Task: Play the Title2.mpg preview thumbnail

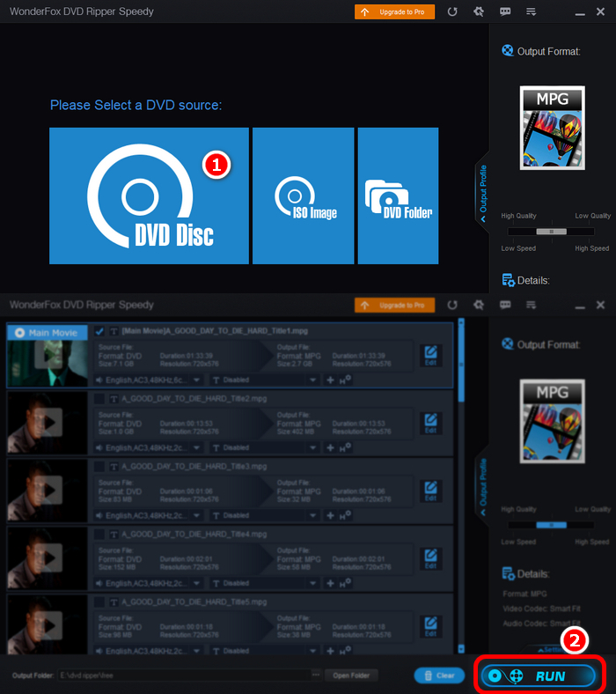Action: (48, 423)
